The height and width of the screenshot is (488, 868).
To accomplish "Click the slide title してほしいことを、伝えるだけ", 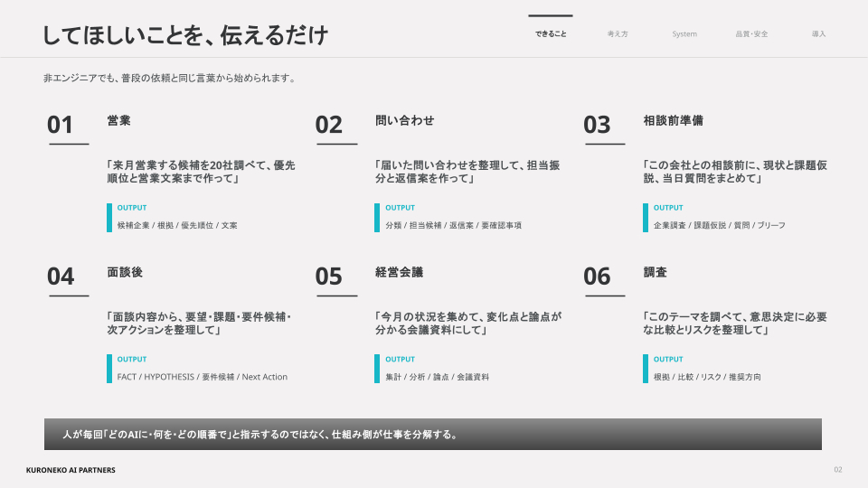I will [185, 35].
